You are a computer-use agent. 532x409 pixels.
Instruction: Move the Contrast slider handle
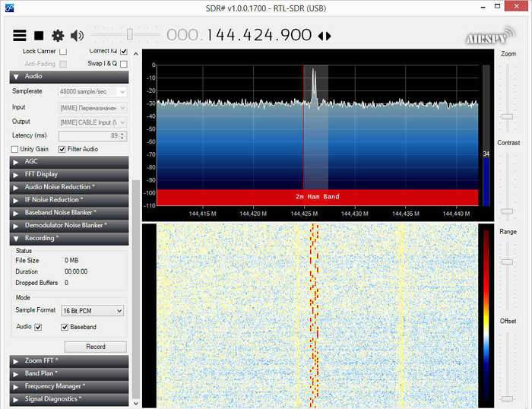508,211
